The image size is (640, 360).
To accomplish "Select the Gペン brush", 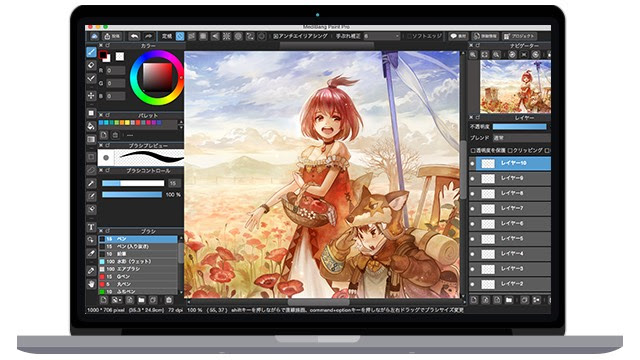I will pyautogui.click(x=138, y=277).
